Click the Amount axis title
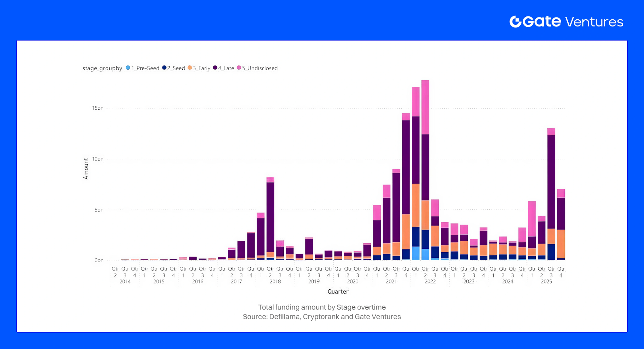This screenshot has width=644, height=349. coord(86,168)
